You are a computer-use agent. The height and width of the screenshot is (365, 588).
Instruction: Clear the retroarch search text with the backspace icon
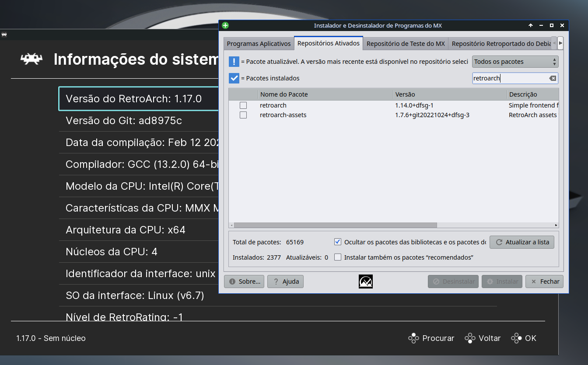[x=553, y=78]
